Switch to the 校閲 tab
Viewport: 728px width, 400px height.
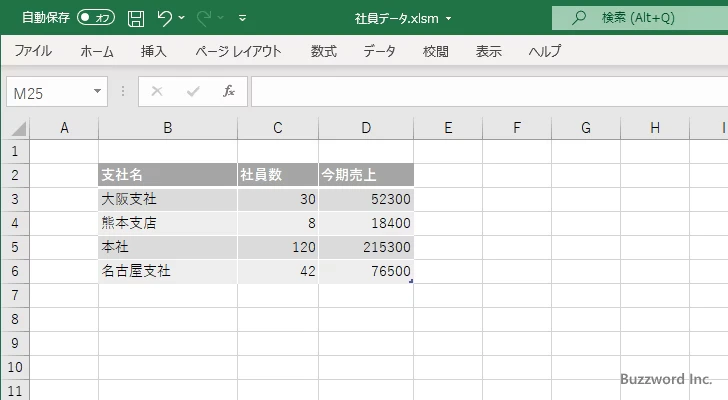tap(436, 51)
